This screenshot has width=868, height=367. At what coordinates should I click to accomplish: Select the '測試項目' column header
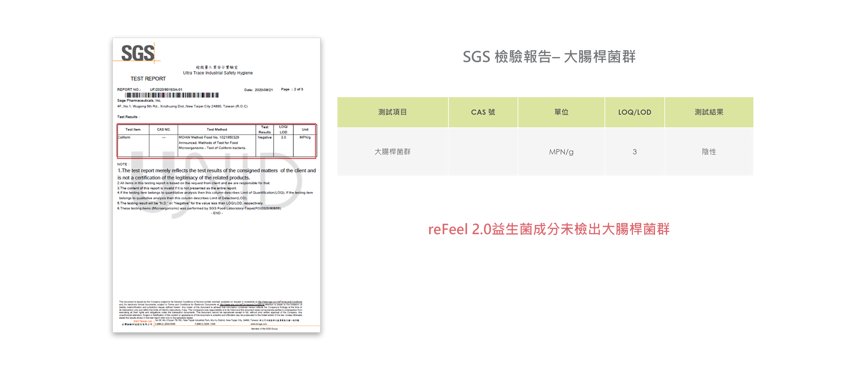tap(393, 112)
